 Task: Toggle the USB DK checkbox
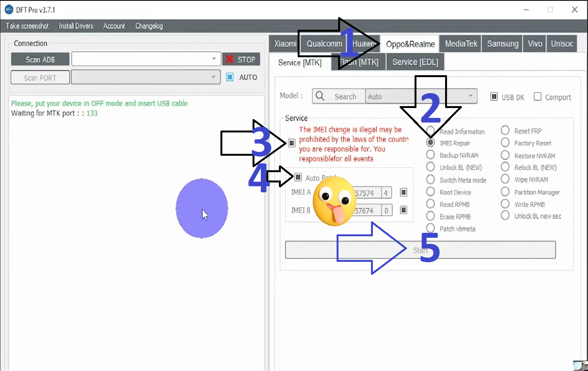tap(494, 97)
